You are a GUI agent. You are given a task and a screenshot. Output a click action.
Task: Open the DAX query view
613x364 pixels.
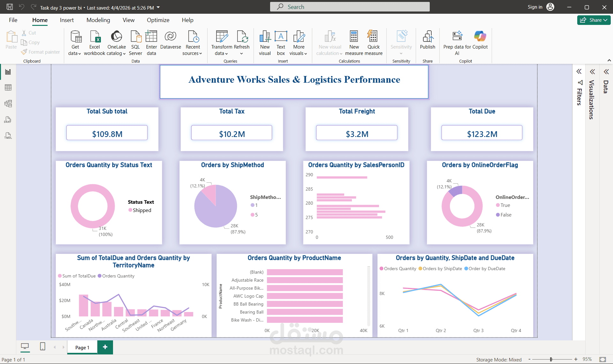pyautogui.click(x=8, y=120)
